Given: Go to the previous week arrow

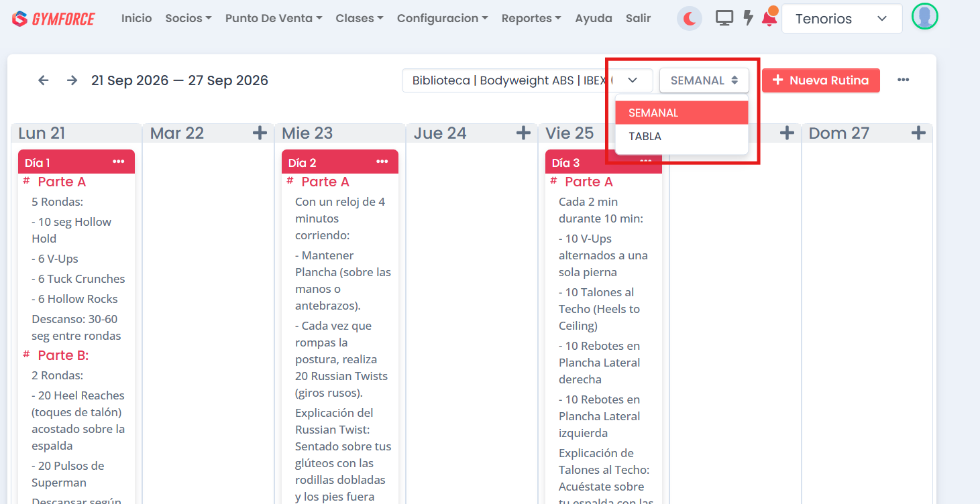Looking at the screenshot, I should (x=44, y=80).
